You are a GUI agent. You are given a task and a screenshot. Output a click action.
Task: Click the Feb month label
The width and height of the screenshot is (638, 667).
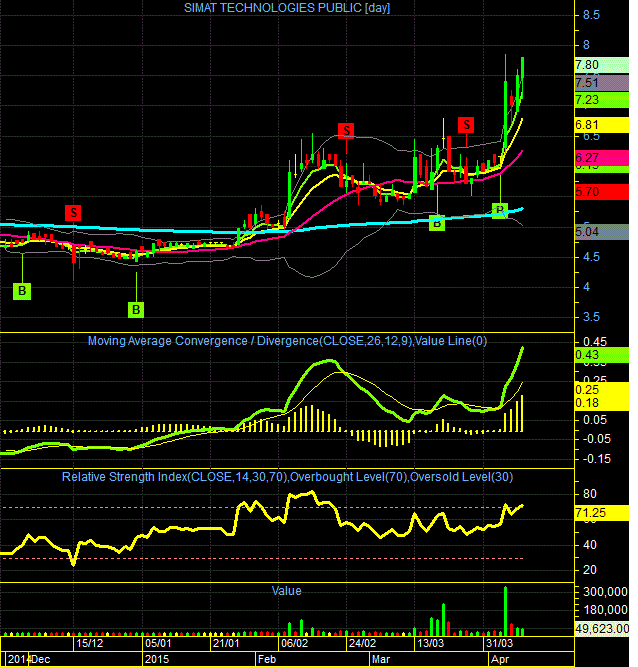point(267,659)
